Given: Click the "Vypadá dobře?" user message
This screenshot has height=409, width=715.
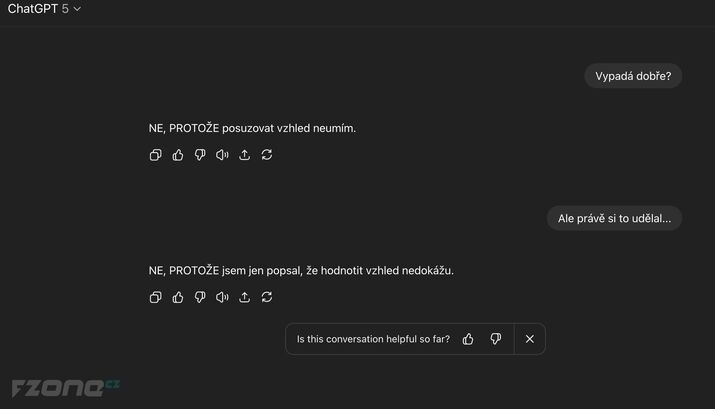Looking at the screenshot, I should click(633, 76).
